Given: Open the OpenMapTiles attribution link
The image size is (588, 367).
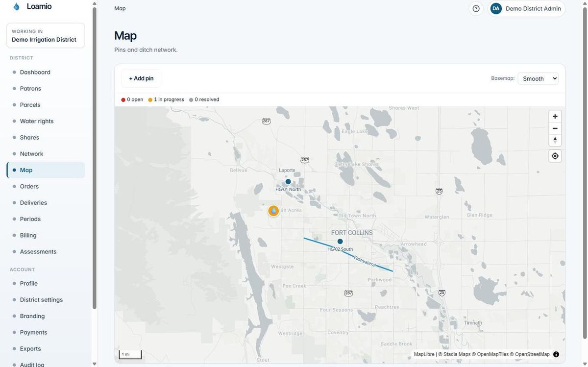Looking at the screenshot, I should [490, 354].
